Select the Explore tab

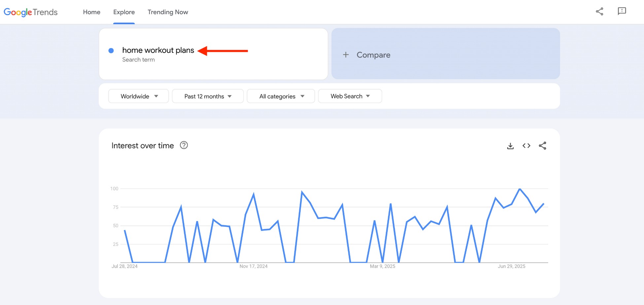[x=124, y=12]
